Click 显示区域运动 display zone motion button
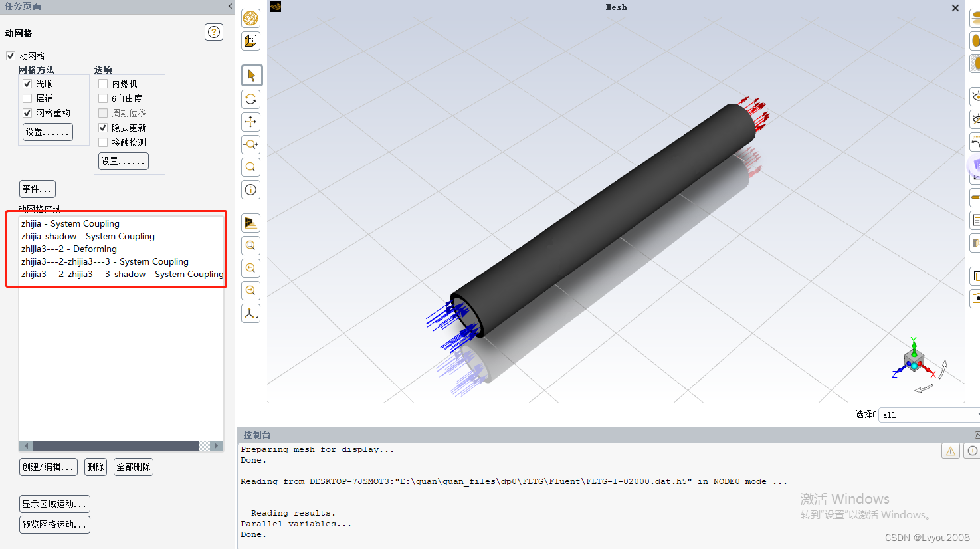The image size is (980, 549). coord(54,504)
